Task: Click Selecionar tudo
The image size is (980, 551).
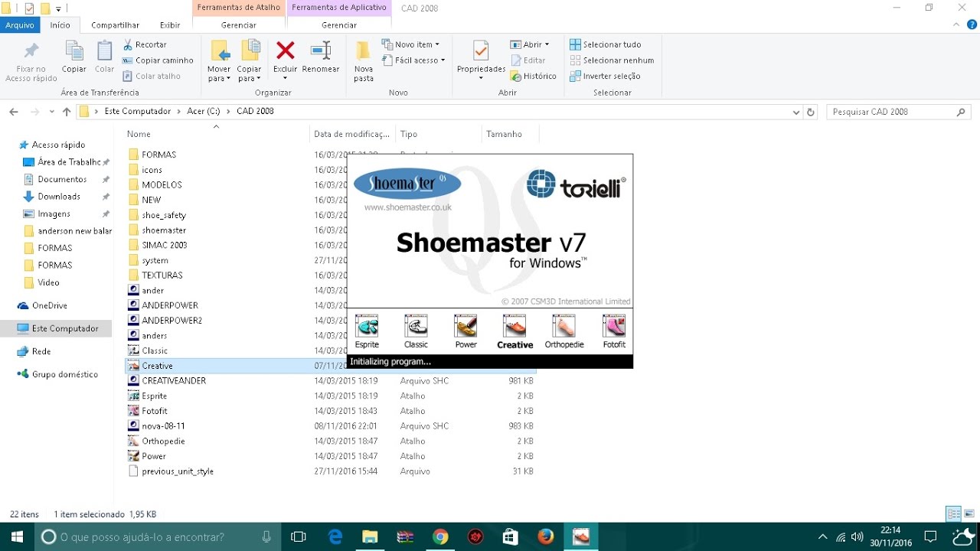Action: [x=606, y=44]
